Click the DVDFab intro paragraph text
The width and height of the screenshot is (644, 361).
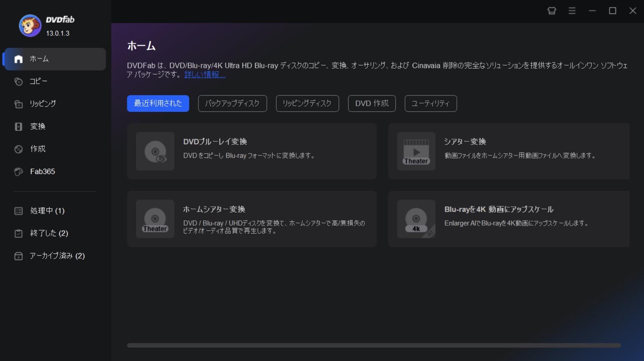click(377, 70)
